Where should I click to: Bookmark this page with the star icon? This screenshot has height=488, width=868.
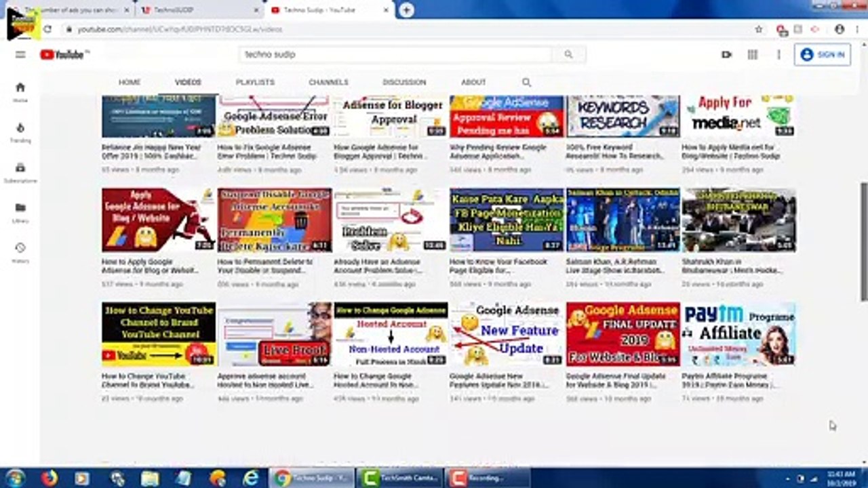[759, 30]
